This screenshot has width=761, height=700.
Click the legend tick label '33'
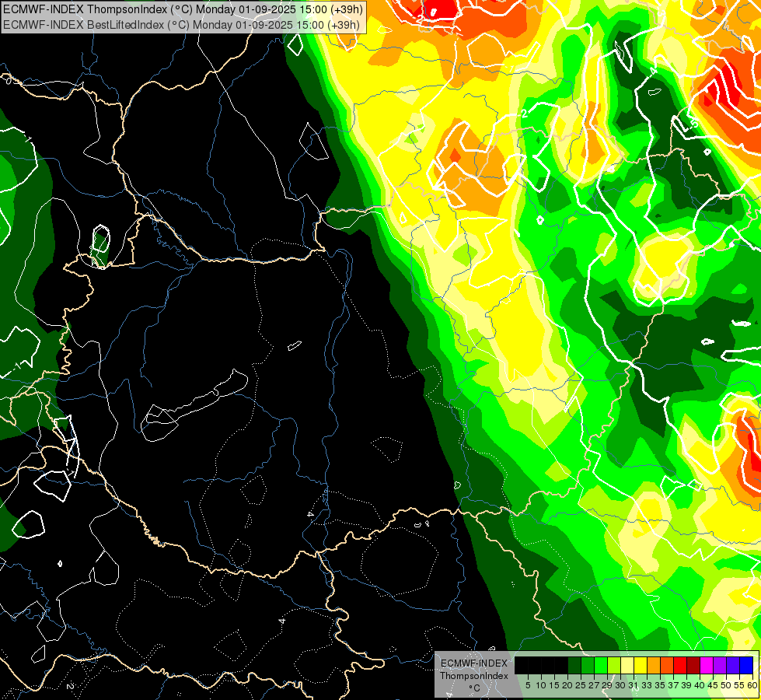tap(647, 685)
